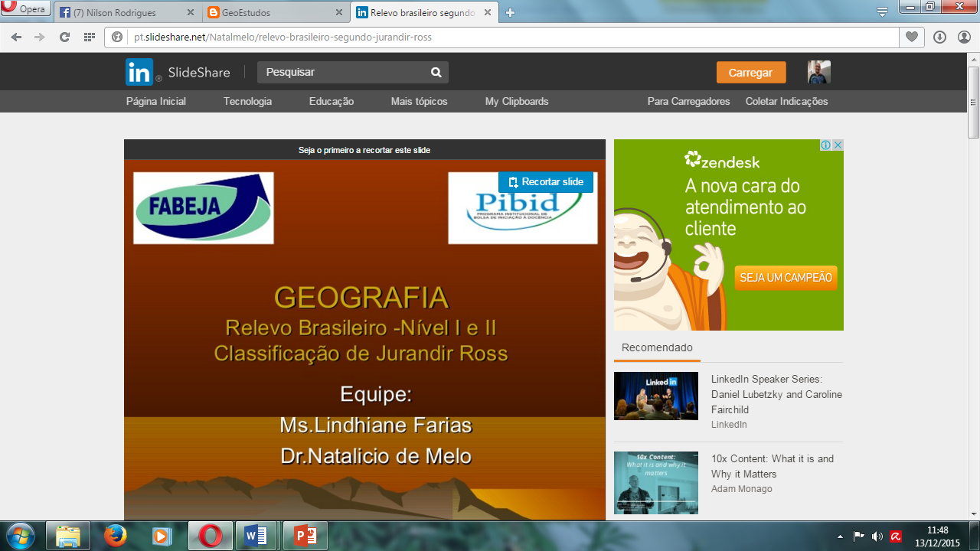Open the user avatar in SlideShare header
The image size is (980, 551).
819,72
